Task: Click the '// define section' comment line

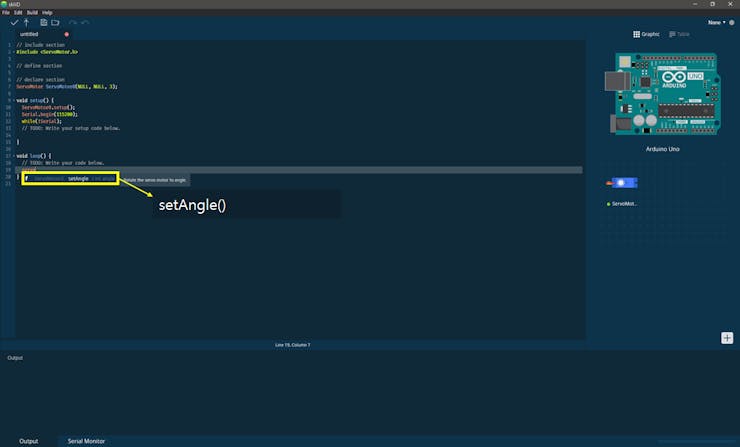Action: [x=39, y=66]
